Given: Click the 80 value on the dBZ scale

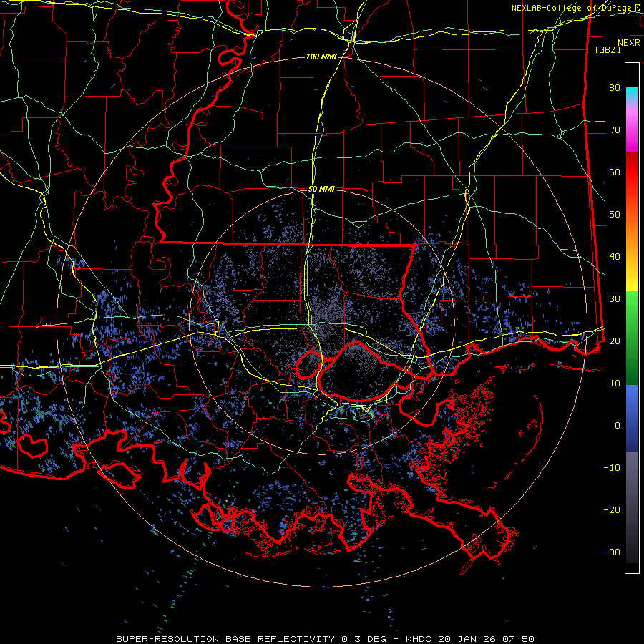Looking at the screenshot, I should (x=615, y=87).
